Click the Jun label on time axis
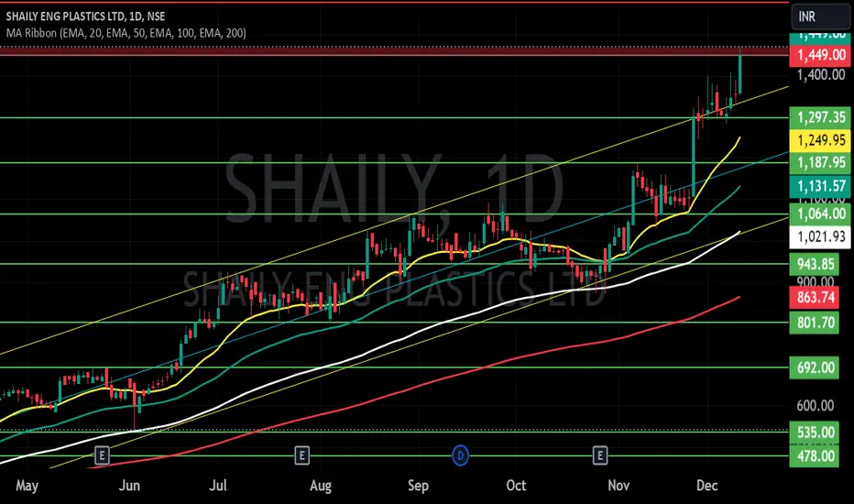The image size is (854, 504). pos(129,486)
